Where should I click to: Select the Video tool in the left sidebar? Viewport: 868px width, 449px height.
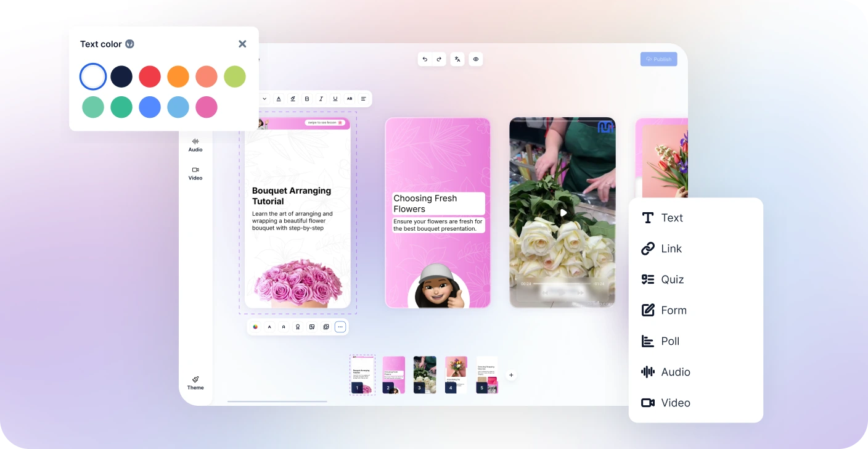tap(195, 173)
